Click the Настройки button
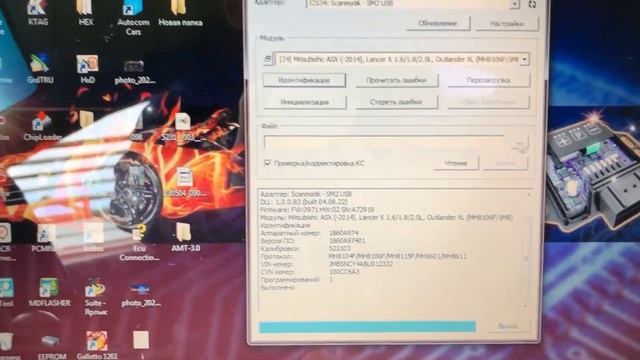This screenshot has width=640, height=360. pos(507,24)
